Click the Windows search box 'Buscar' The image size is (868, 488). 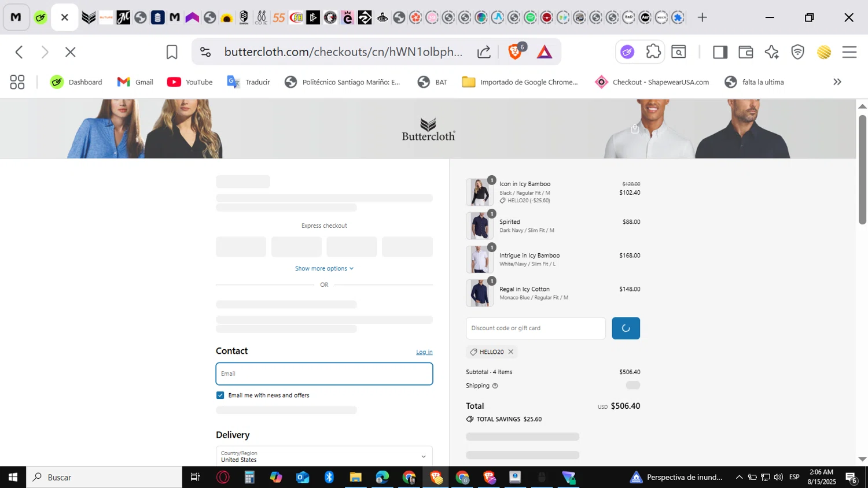click(x=104, y=477)
